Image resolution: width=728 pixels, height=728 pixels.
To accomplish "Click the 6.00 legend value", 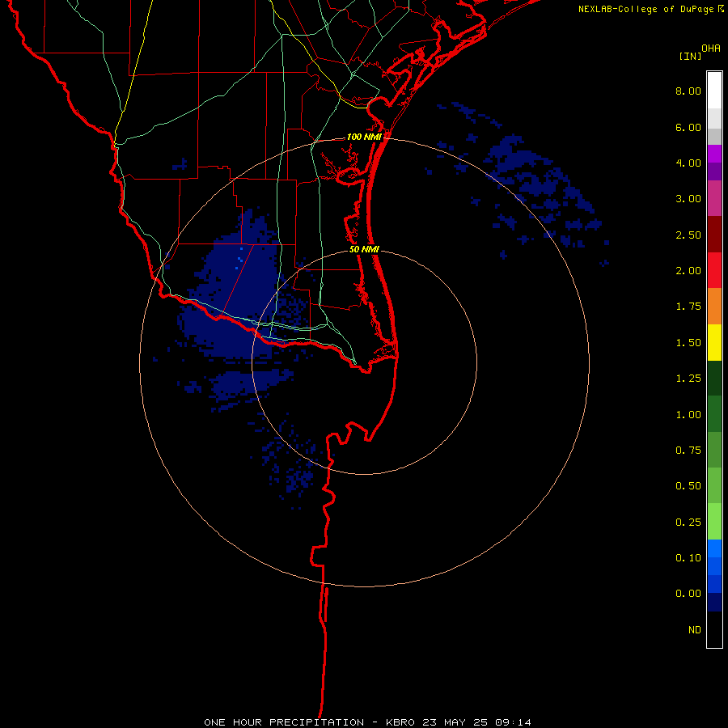I will 688,127.
